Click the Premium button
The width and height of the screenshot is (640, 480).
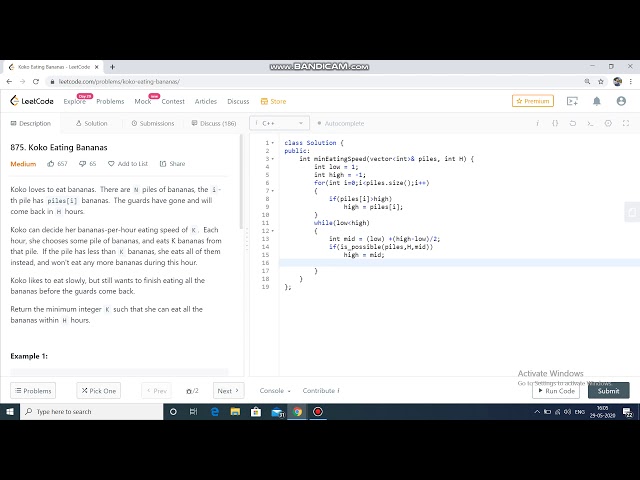click(533, 101)
